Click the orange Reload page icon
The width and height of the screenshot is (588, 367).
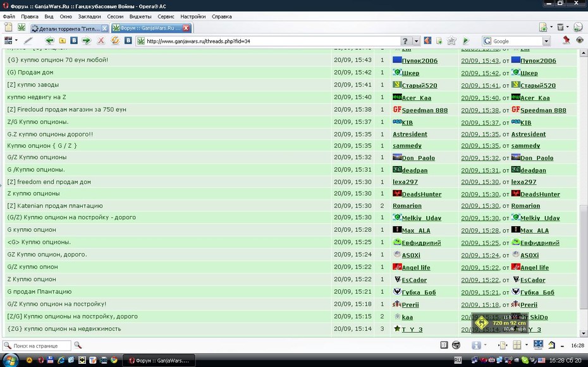click(115, 40)
